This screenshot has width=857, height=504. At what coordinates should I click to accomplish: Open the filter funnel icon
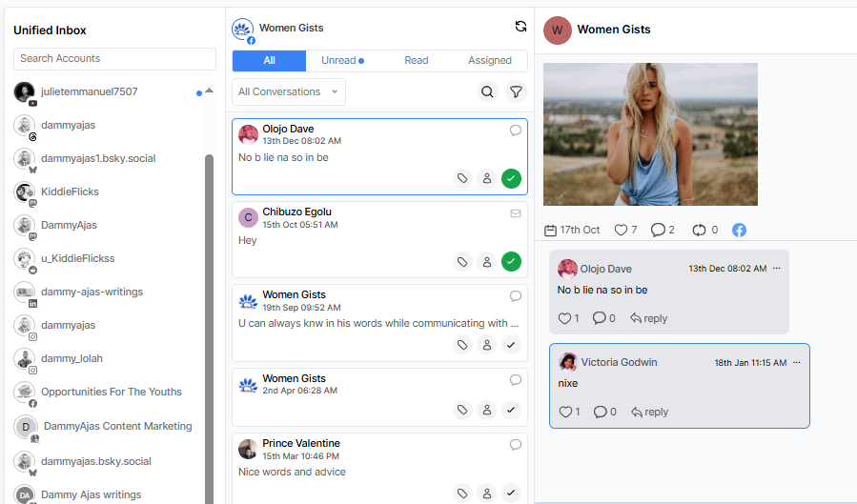[x=516, y=92]
